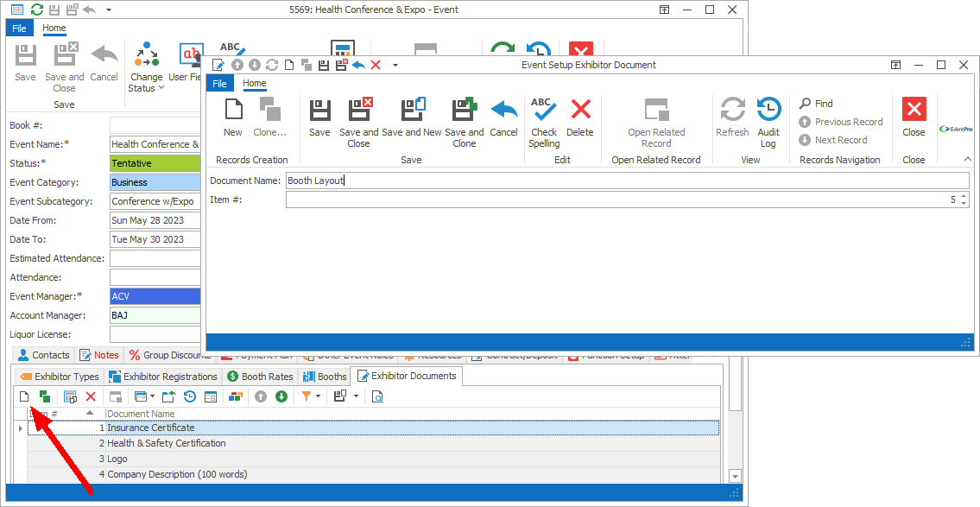Open quick access toolbar dropdown in document window

[395, 65]
